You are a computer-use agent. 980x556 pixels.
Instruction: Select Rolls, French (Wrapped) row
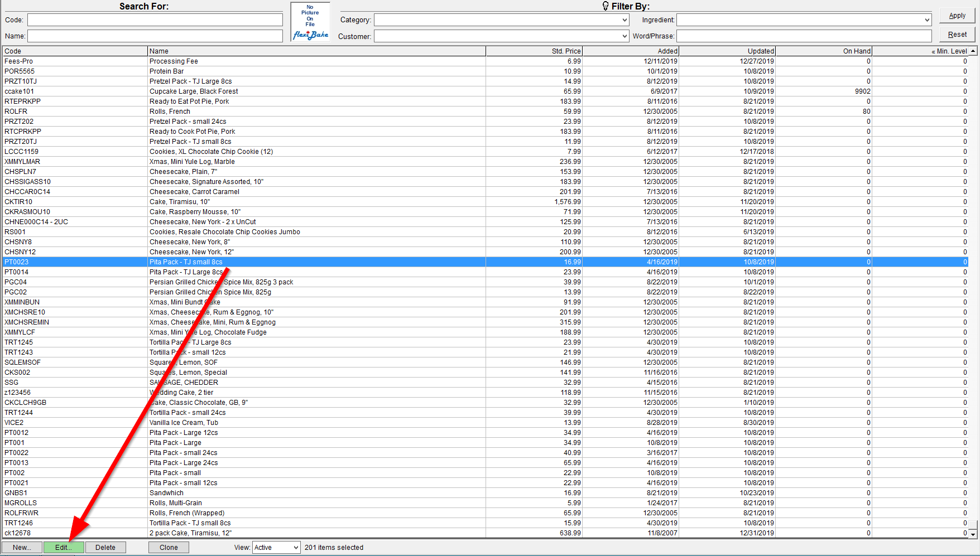485,513
